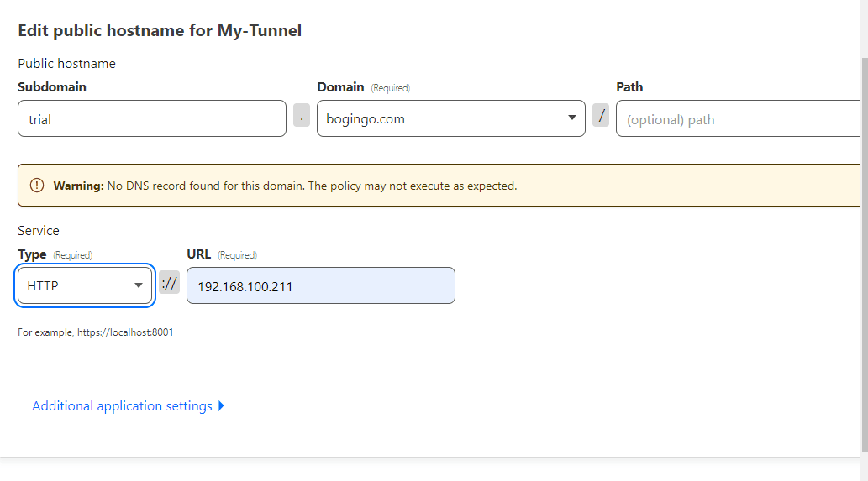Click the Domain dropdown caret arrow
The image size is (868, 481).
pyautogui.click(x=572, y=118)
